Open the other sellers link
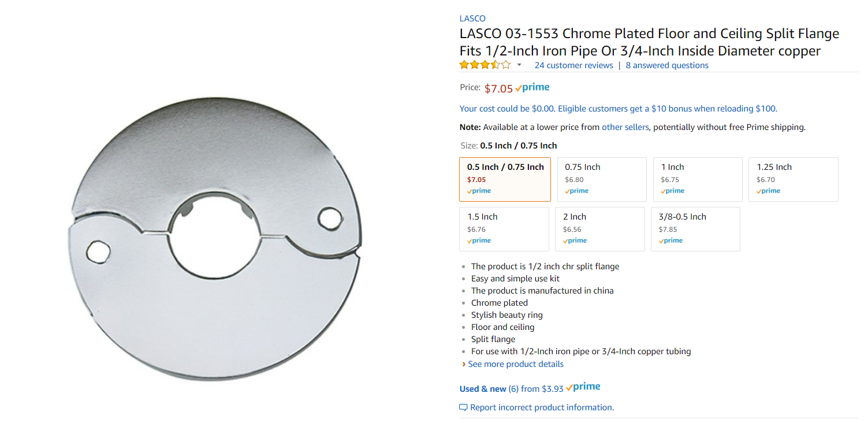The image size is (868, 423). 625,127
